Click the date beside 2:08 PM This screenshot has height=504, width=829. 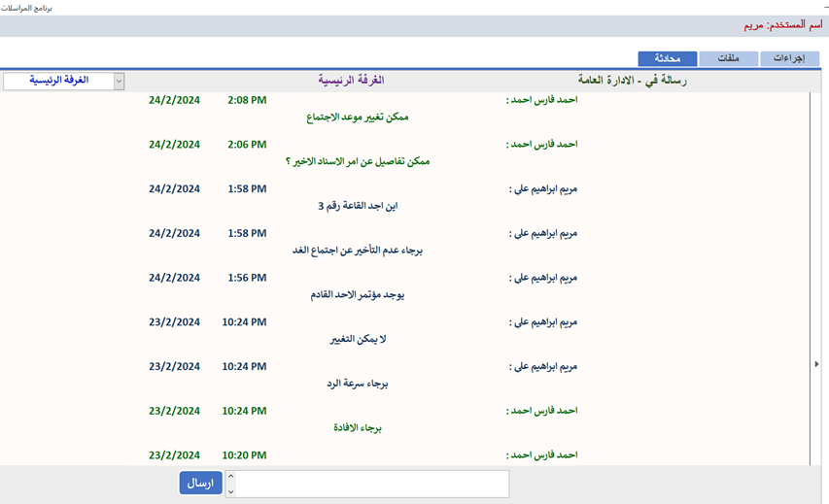[175, 100]
